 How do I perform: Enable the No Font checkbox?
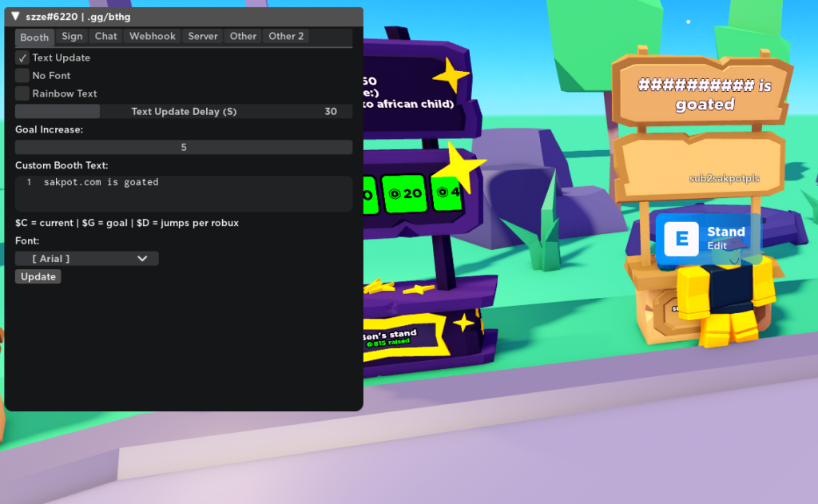(x=22, y=76)
